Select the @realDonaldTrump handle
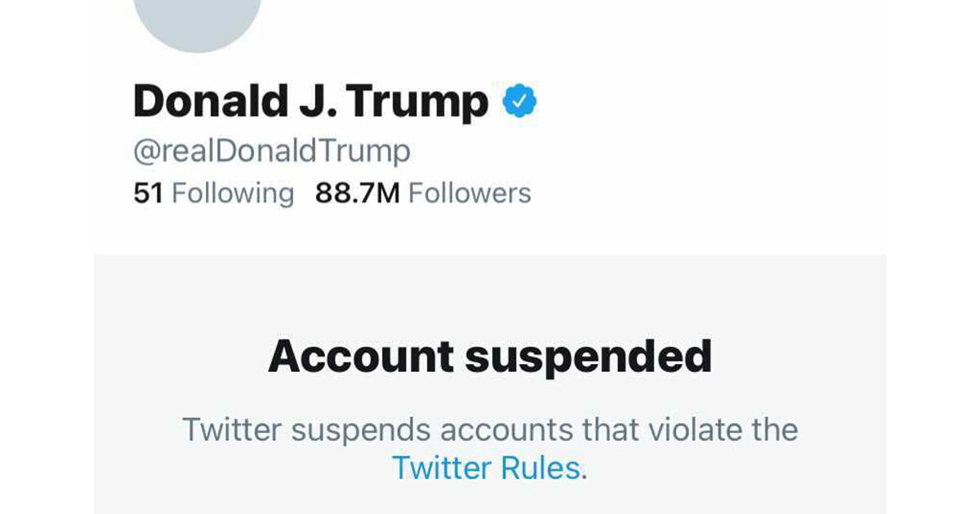This screenshot has width=980, height=514. pos(272,151)
